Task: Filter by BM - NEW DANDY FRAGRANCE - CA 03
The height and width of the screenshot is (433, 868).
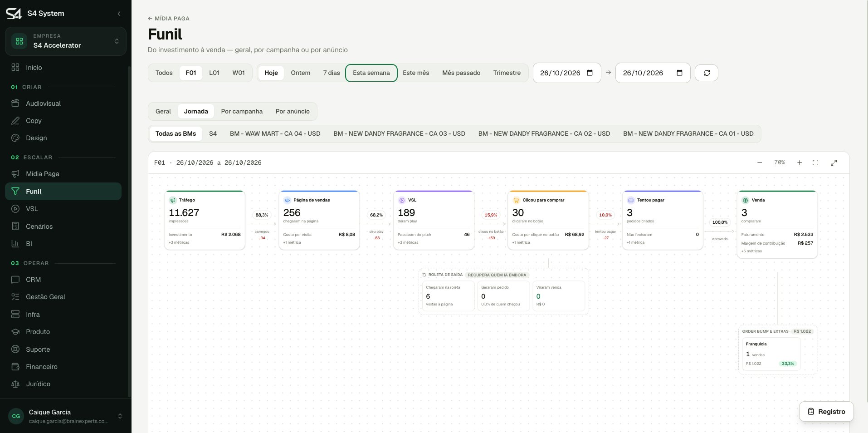Action: pyautogui.click(x=400, y=133)
